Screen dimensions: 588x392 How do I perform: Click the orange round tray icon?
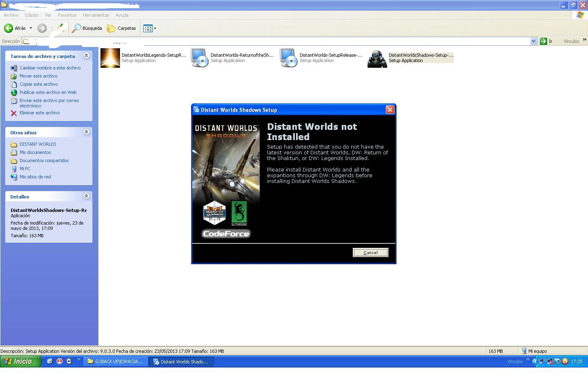(x=565, y=361)
